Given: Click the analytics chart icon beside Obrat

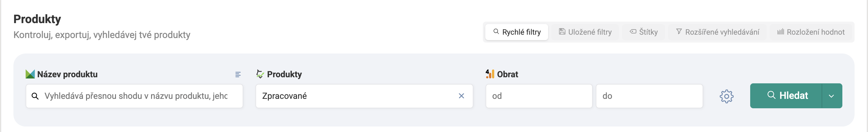Looking at the screenshot, I should tap(490, 74).
